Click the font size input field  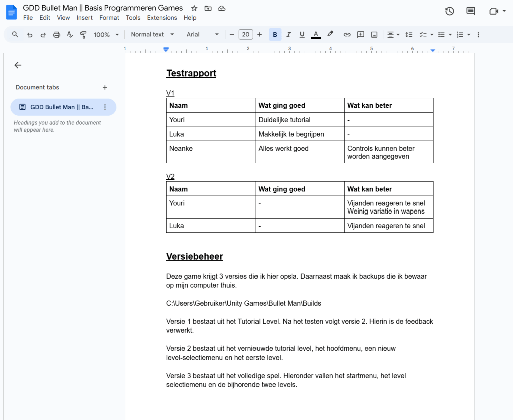click(245, 35)
